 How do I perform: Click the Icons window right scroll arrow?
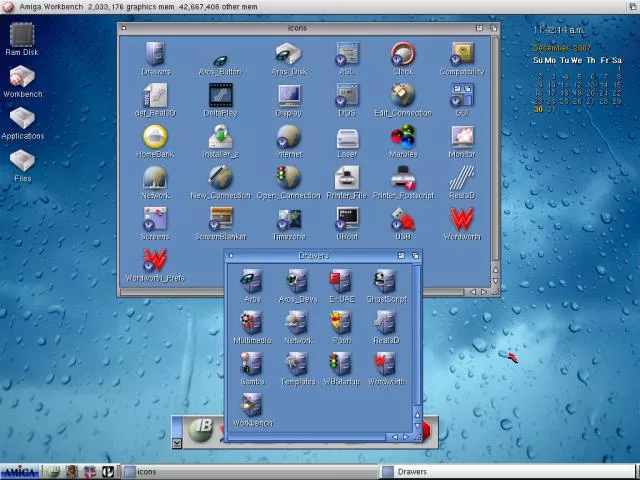pos(484,292)
